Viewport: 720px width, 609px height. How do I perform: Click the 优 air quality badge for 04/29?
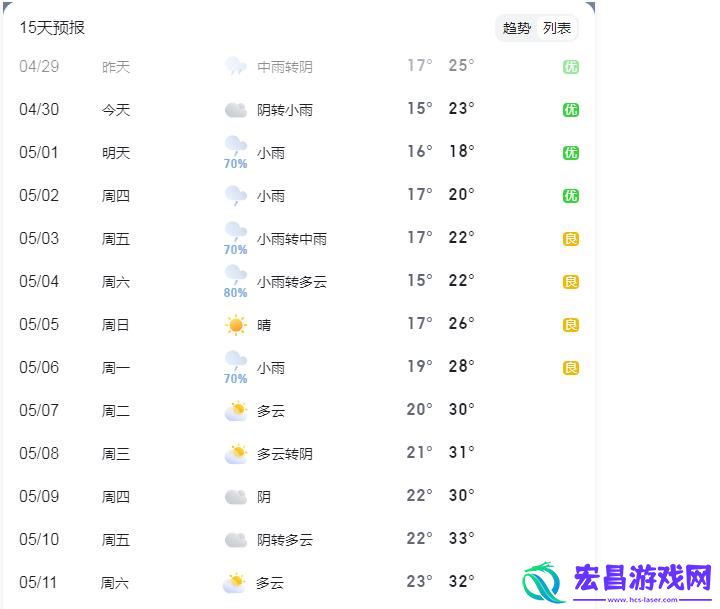(x=571, y=67)
